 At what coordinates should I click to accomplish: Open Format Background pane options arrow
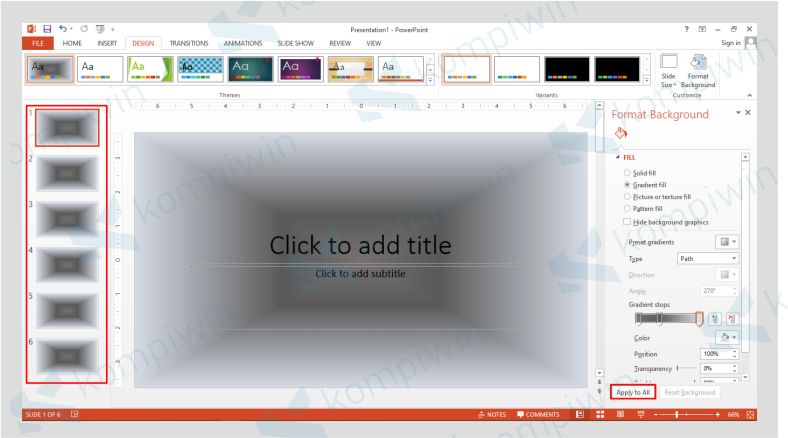coord(738,113)
